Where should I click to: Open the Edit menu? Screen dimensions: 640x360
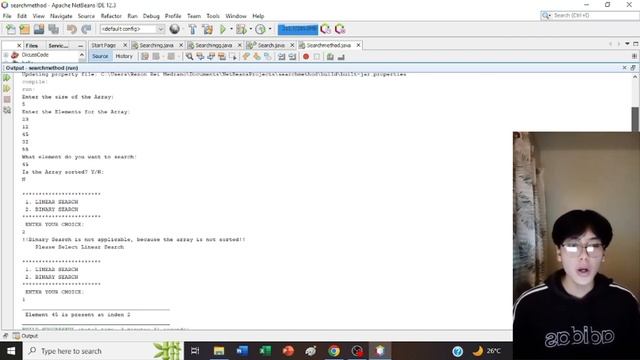(22, 16)
